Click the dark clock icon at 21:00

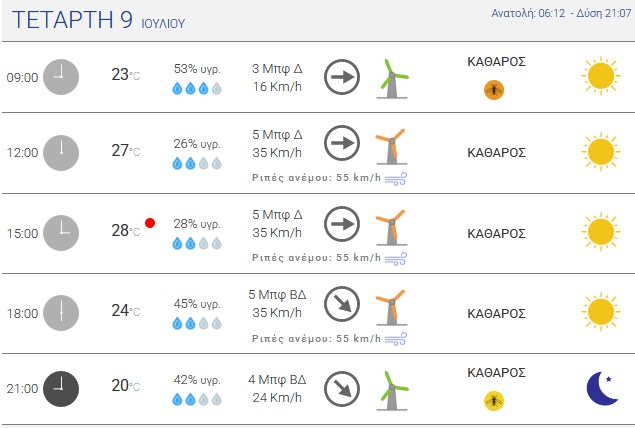pos(61,388)
